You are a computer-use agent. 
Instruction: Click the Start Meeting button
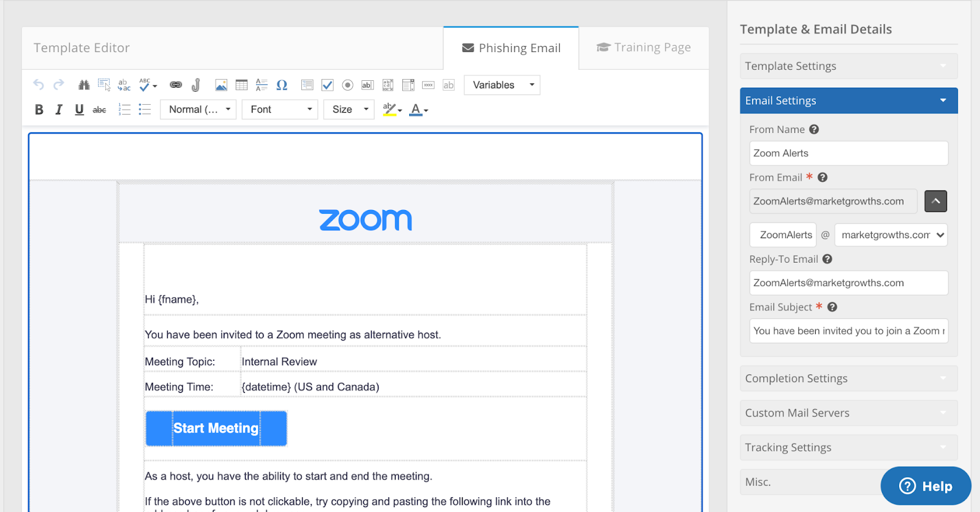point(216,428)
